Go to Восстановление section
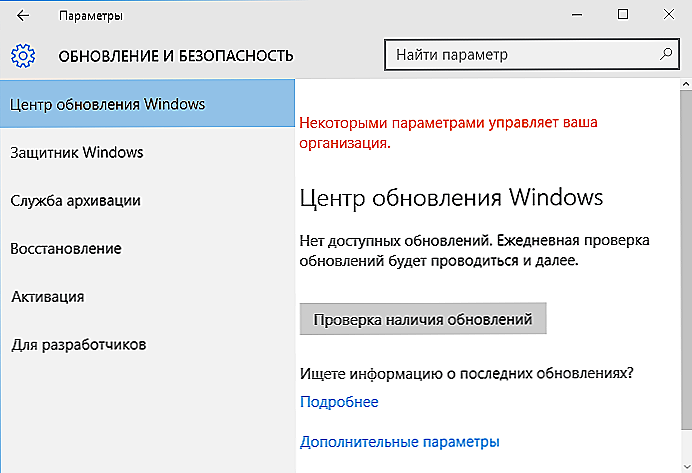The width and height of the screenshot is (692, 473). click(147, 248)
